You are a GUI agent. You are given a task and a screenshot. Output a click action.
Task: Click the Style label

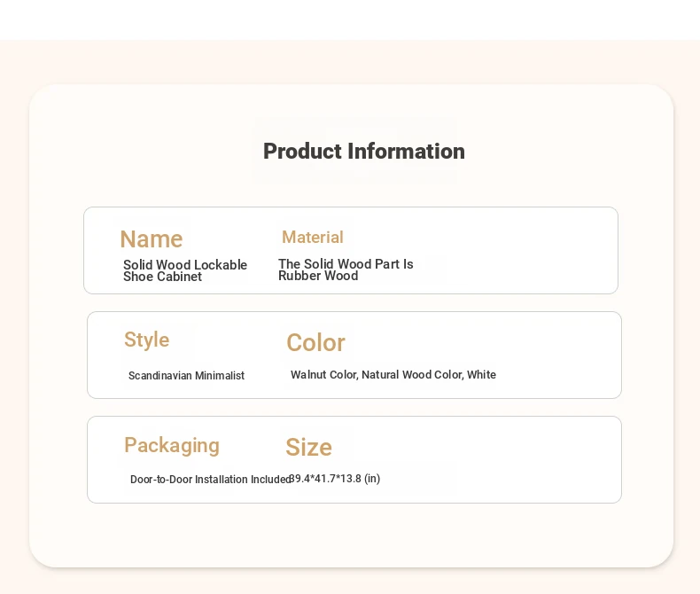tap(146, 340)
